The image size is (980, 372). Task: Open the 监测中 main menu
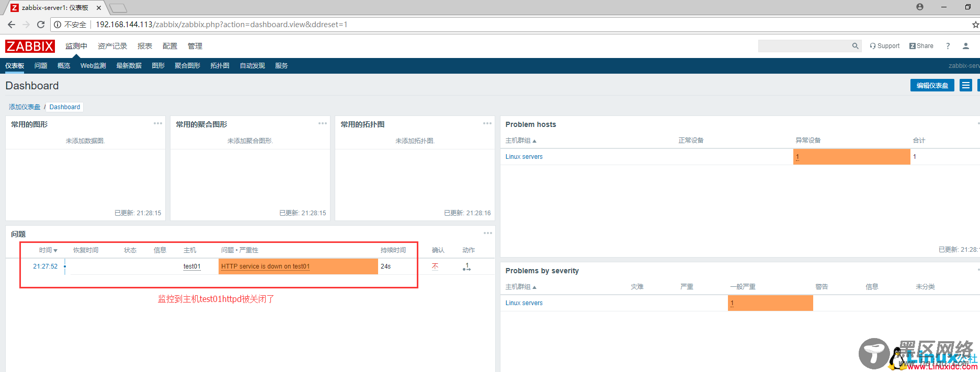76,46
